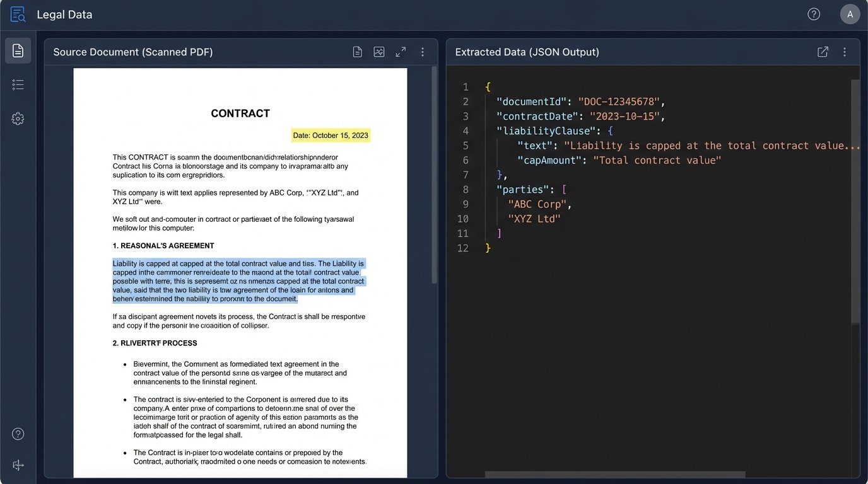Click the Legal Data app logo
Viewport: 868px width, 484px height.
pos(17,13)
